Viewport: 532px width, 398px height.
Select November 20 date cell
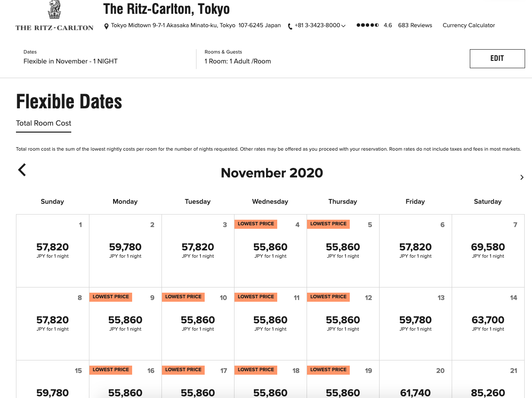tap(415, 379)
